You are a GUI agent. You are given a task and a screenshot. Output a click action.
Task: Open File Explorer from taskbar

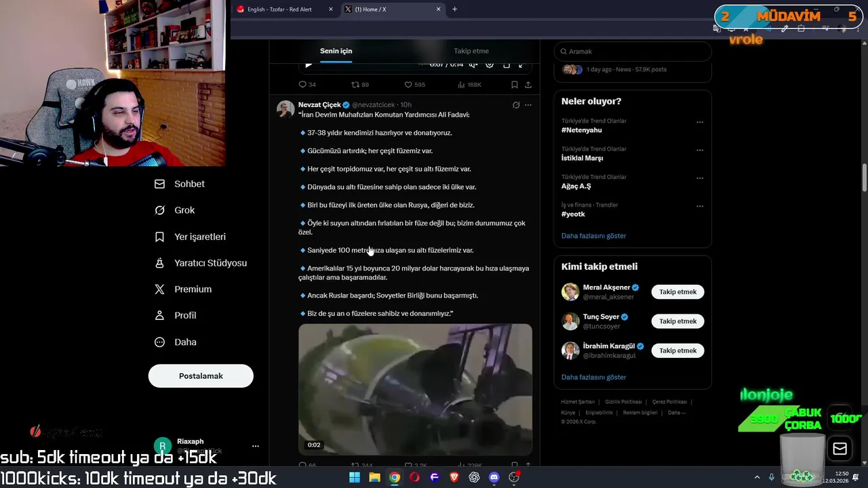pos(374,477)
